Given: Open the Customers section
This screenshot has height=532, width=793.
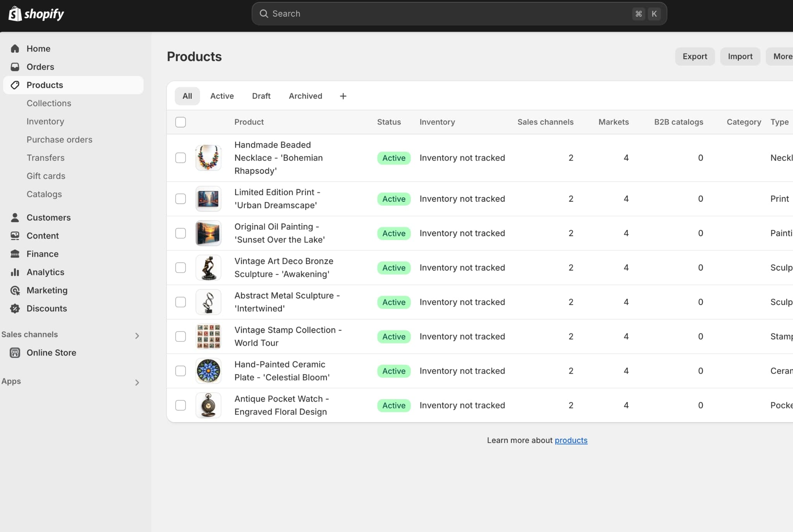Looking at the screenshot, I should (x=48, y=217).
